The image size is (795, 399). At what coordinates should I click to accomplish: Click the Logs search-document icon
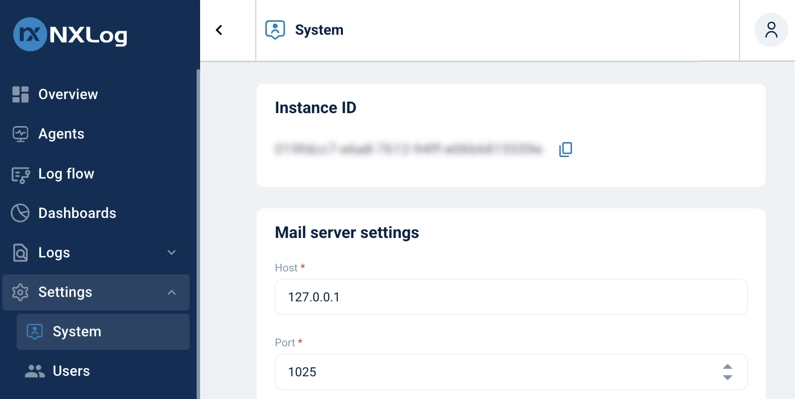[20, 252]
